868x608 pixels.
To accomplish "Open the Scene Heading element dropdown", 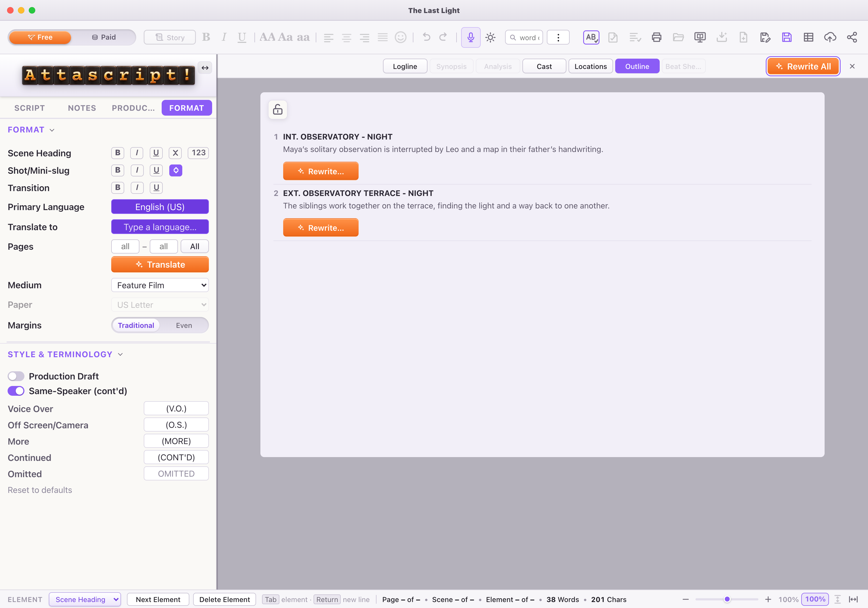I will [85, 599].
